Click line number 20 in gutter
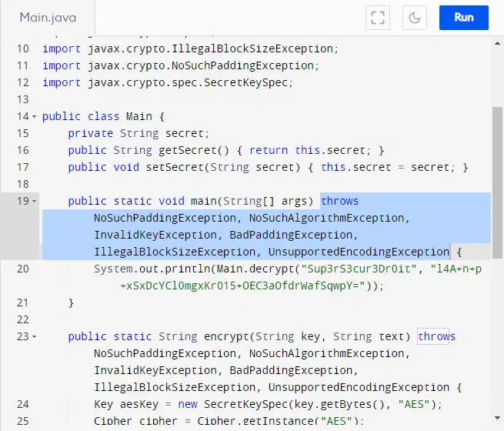 23,269
